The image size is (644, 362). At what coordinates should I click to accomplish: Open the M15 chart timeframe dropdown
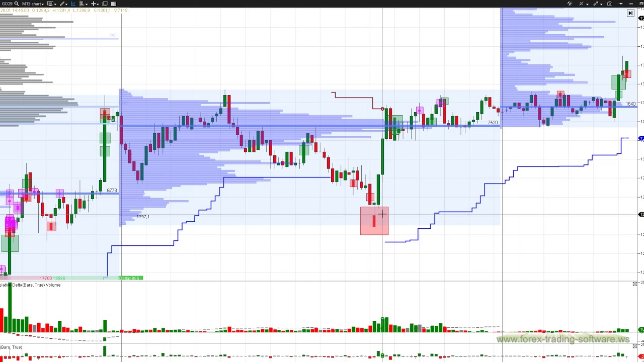[33, 4]
